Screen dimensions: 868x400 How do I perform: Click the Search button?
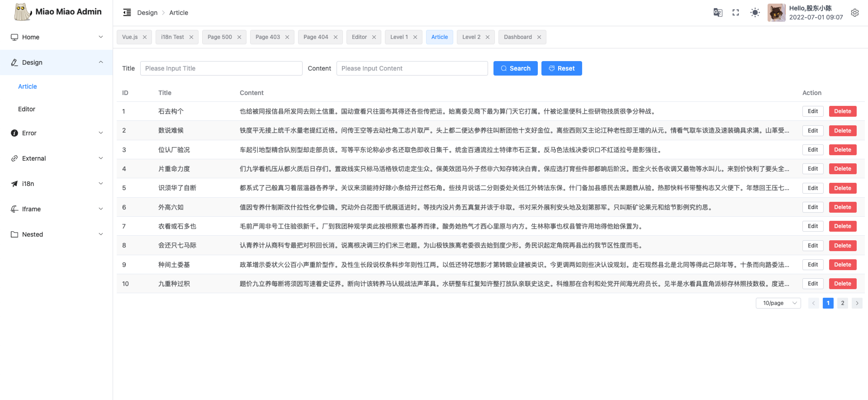[x=515, y=68]
